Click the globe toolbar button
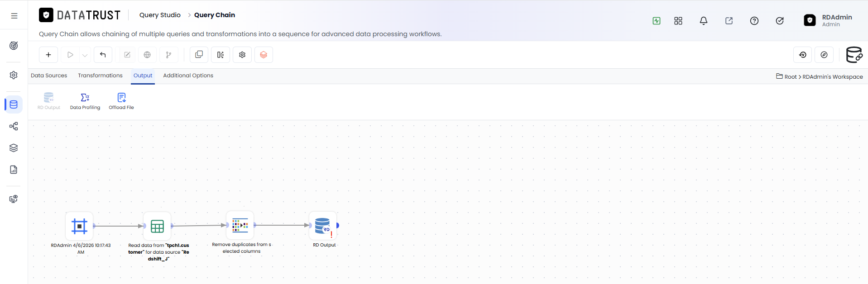Image resolution: width=868 pixels, height=284 pixels. [x=147, y=55]
